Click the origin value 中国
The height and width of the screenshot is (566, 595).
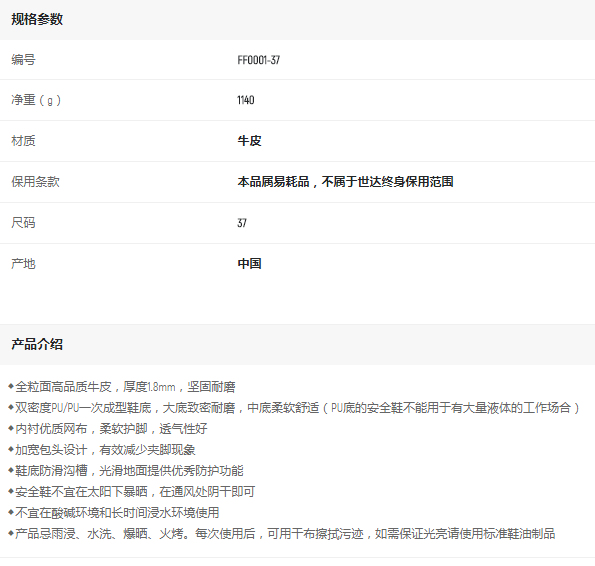click(249, 264)
